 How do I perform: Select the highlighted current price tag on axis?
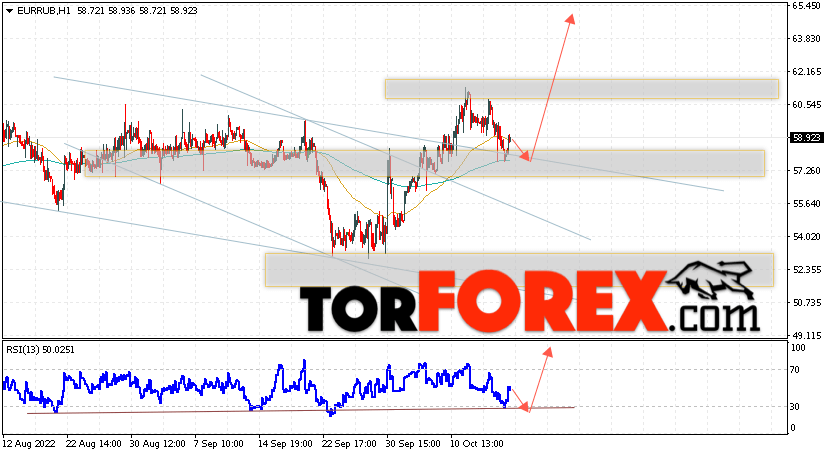(x=806, y=138)
